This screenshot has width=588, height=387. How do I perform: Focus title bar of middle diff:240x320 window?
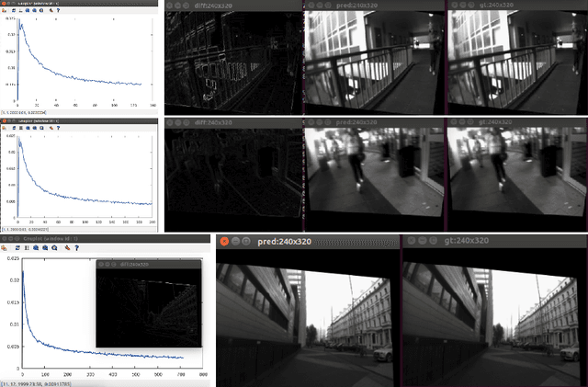(233, 123)
